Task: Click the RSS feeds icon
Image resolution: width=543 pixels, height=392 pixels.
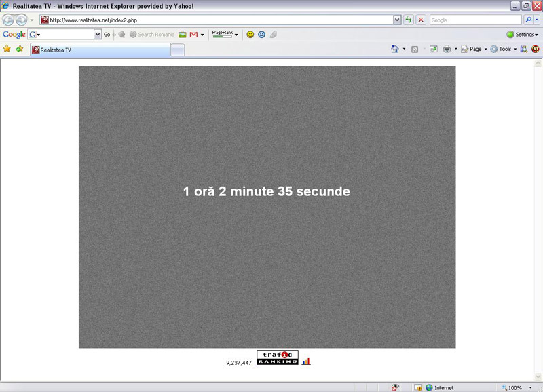Action: (x=415, y=49)
